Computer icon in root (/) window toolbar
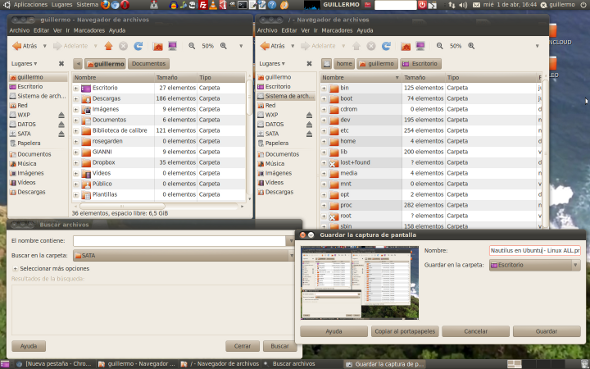 [420, 46]
